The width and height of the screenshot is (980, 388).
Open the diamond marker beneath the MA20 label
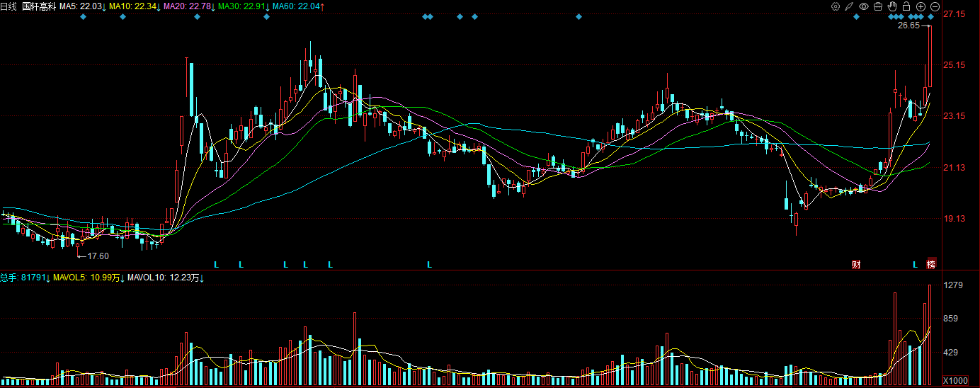(197, 16)
